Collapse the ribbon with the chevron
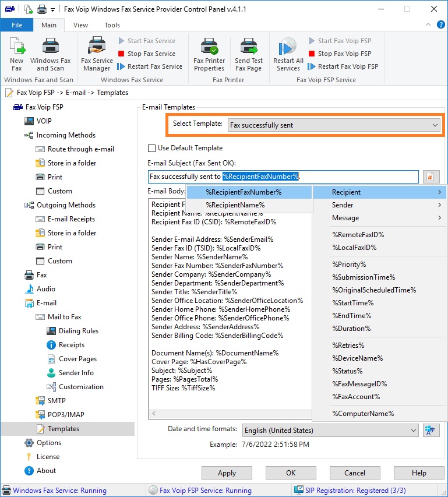Image resolution: width=448 pixels, height=497 pixels. [x=428, y=24]
